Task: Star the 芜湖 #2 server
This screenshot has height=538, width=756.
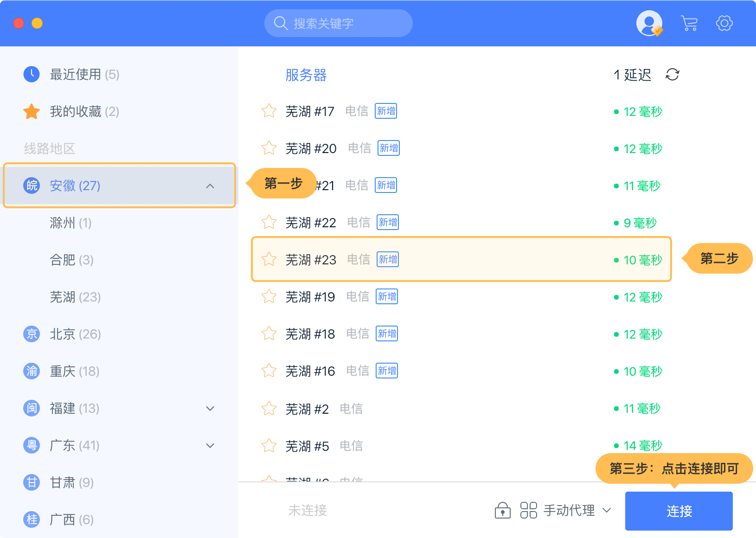Action: coord(269,409)
